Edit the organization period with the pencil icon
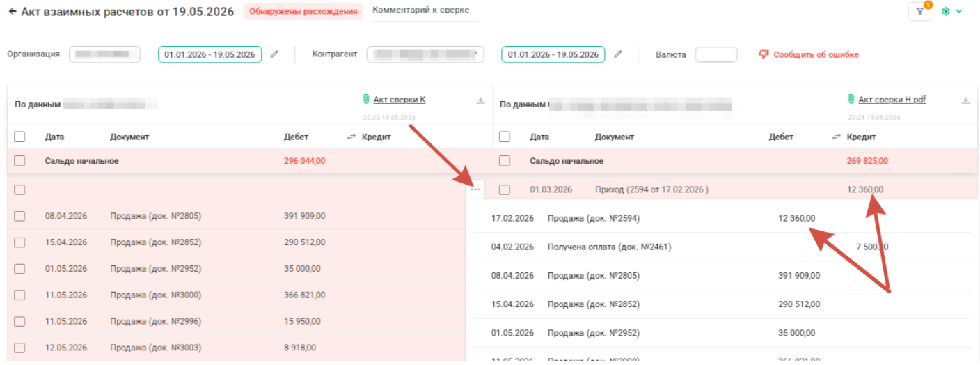This screenshot has height=365, width=980. [x=274, y=54]
